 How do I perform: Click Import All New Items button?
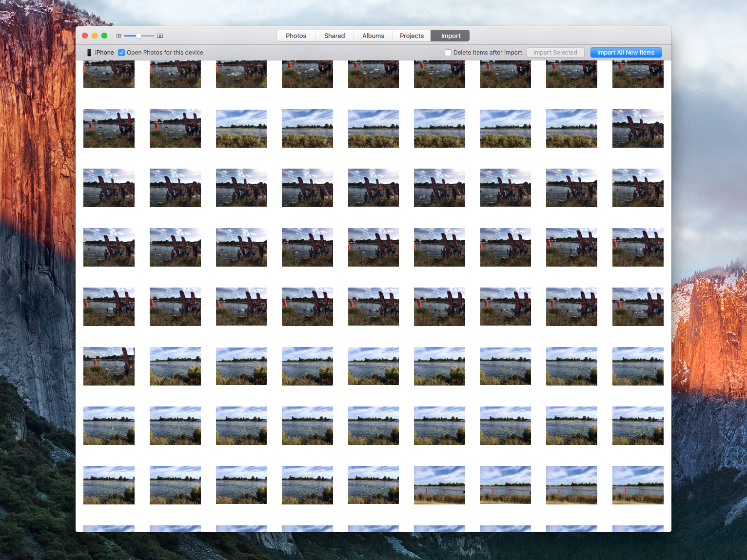[626, 53]
